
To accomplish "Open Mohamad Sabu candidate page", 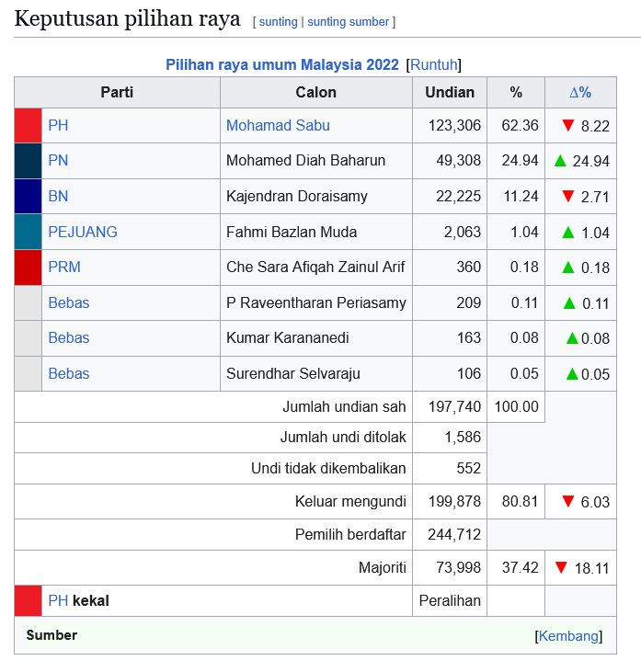I will click(278, 125).
